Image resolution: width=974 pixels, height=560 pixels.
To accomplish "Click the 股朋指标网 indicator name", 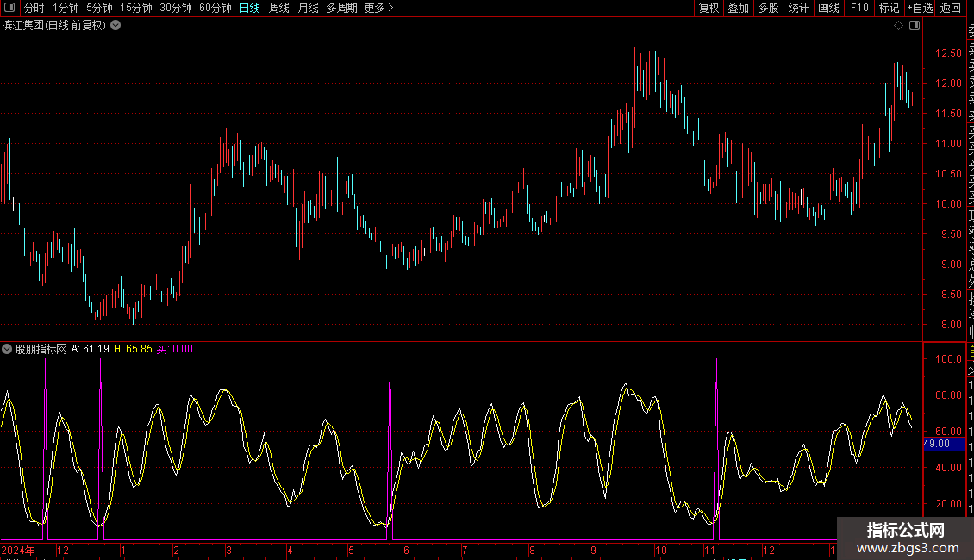I will 41,349.
